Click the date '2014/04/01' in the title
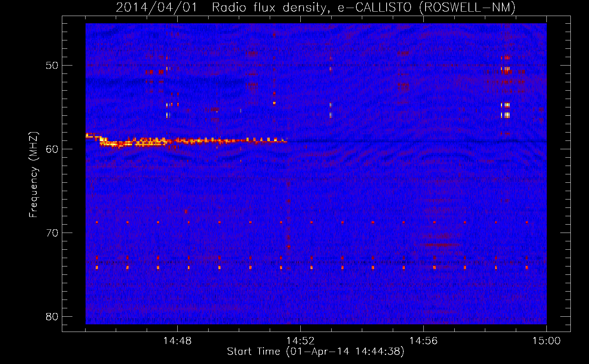 [x=157, y=7]
